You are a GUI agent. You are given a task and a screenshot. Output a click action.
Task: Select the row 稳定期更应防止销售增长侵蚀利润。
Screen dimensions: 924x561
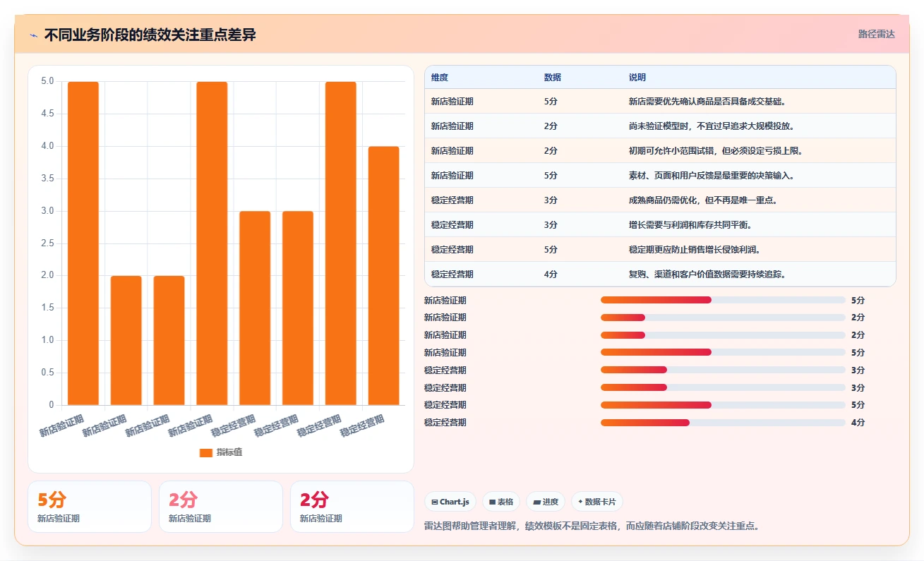coord(660,249)
